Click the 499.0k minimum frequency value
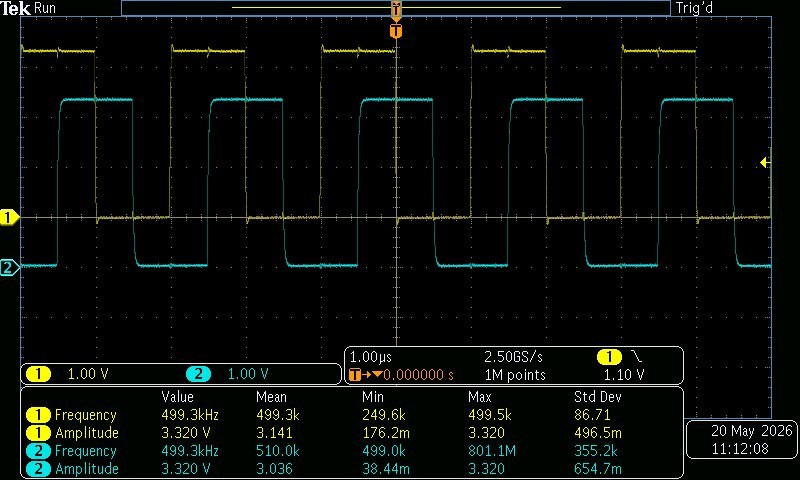 384,450
